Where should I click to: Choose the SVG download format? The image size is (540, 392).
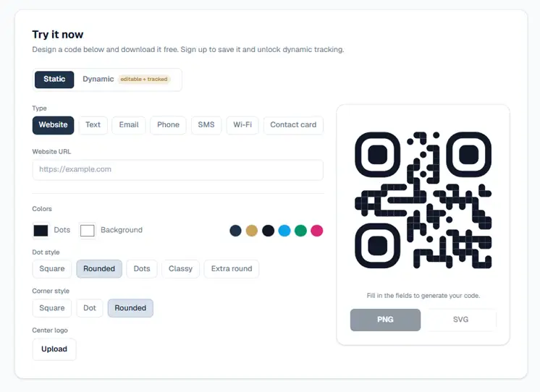(x=460, y=320)
